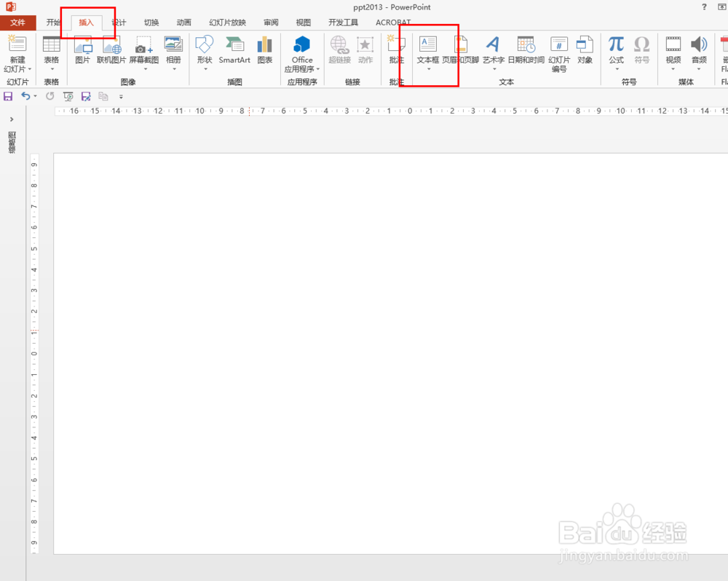This screenshot has width=728, height=581.
Task: Open Ribbon Display Options button
Action: click(722, 7)
